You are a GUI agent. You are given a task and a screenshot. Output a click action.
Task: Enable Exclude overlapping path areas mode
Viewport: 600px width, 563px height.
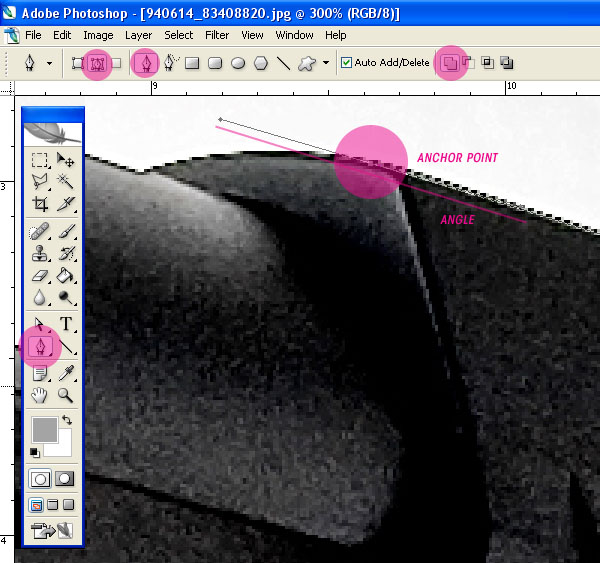(507, 63)
